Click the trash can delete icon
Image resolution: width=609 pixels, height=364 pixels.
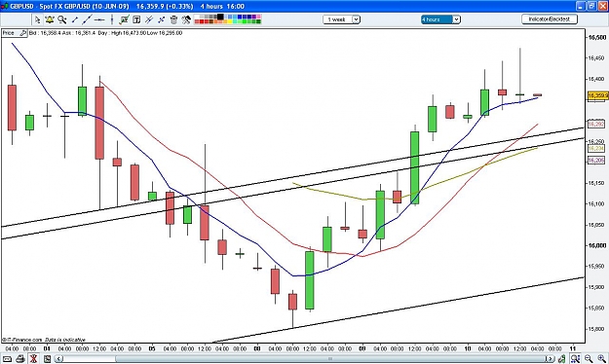tap(173, 19)
